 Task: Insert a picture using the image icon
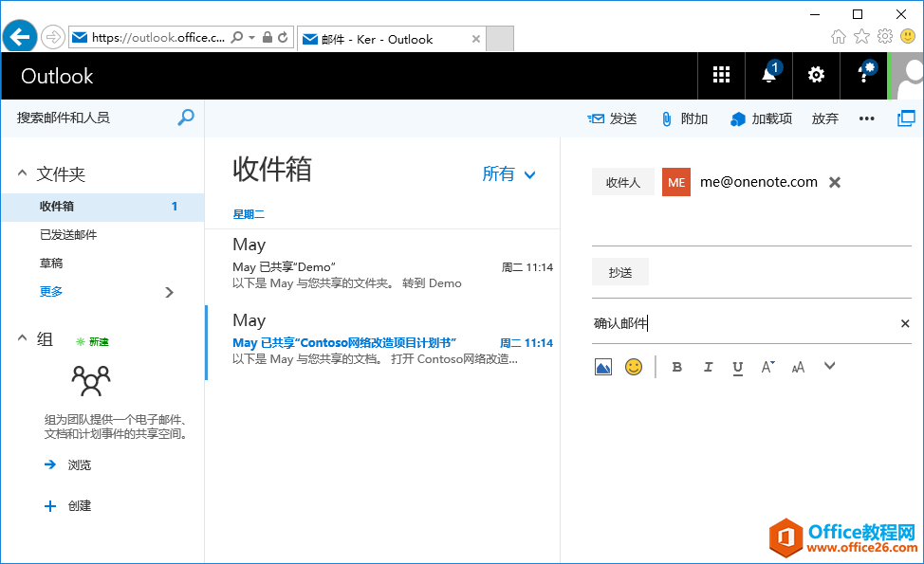click(x=602, y=367)
